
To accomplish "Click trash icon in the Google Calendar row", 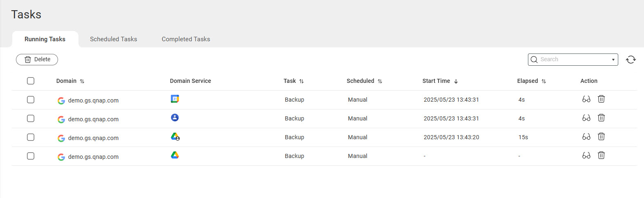I will pyautogui.click(x=601, y=99).
